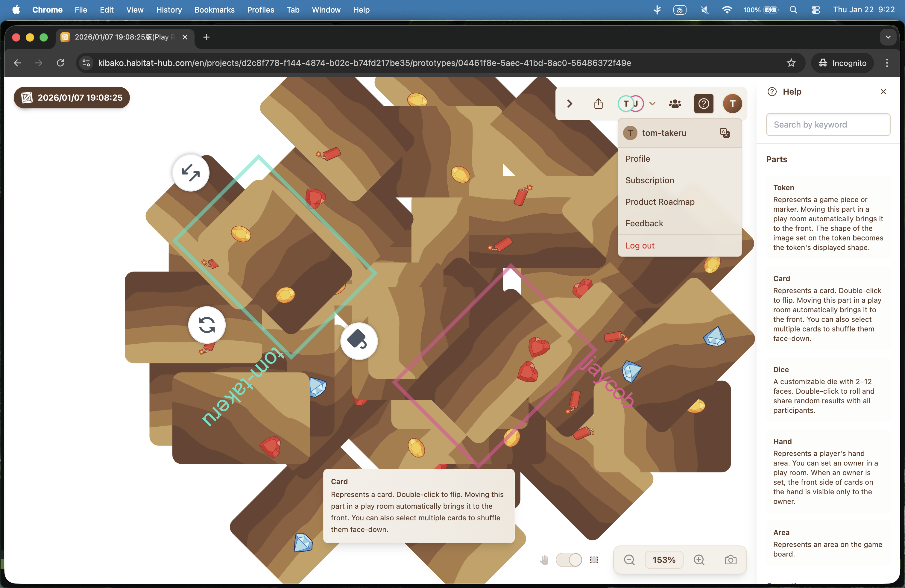Expand connected users chevron beside TJ avatars
Image resolution: width=905 pixels, height=588 pixels.
pyautogui.click(x=652, y=104)
